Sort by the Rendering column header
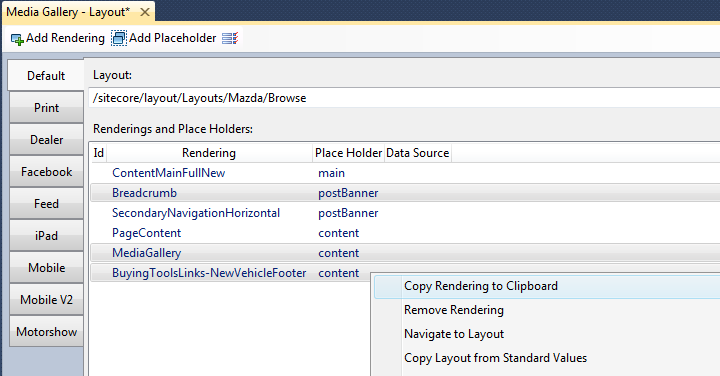The height and width of the screenshot is (376, 720). 209,153
